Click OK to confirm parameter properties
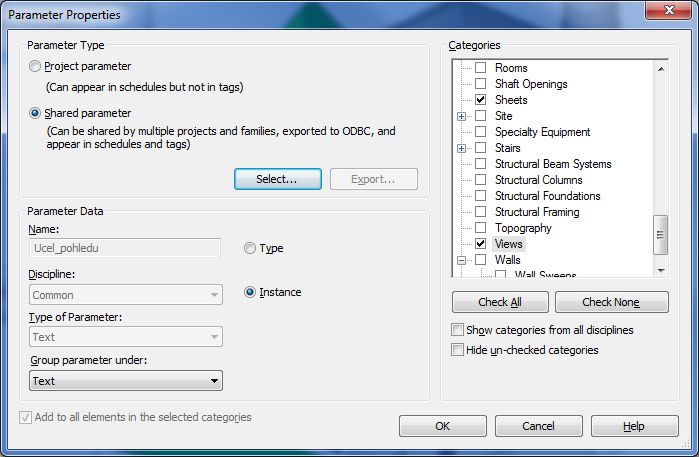The width and height of the screenshot is (699, 457). coord(442,426)
